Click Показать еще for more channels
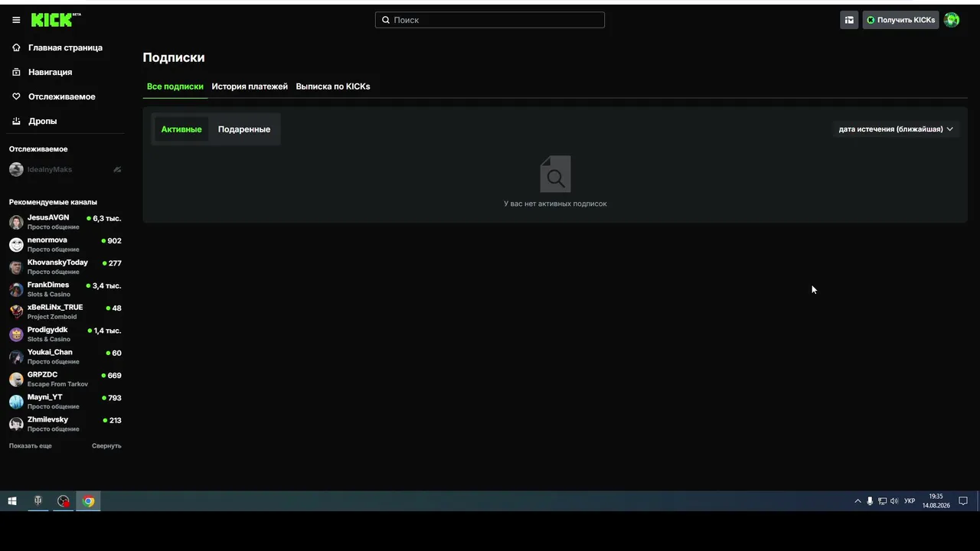980x551 pixels. 31,446
